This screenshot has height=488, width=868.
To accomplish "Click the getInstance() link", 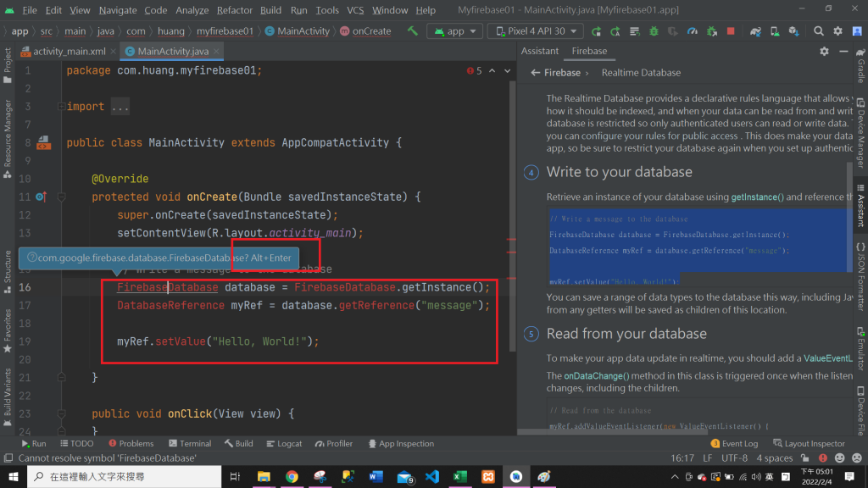I will 757,197.
